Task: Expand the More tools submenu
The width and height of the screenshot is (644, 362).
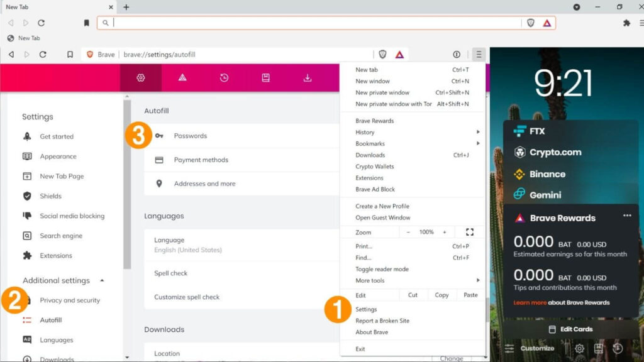Action: point(478,280)
